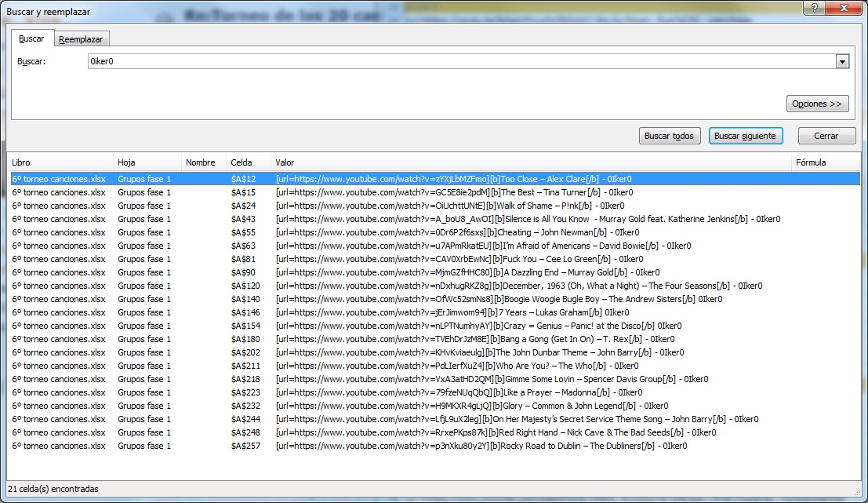Select the Gimme Some Lovin result
The width and height of the screenshot is (868, 503).
(x=435, y=379)
